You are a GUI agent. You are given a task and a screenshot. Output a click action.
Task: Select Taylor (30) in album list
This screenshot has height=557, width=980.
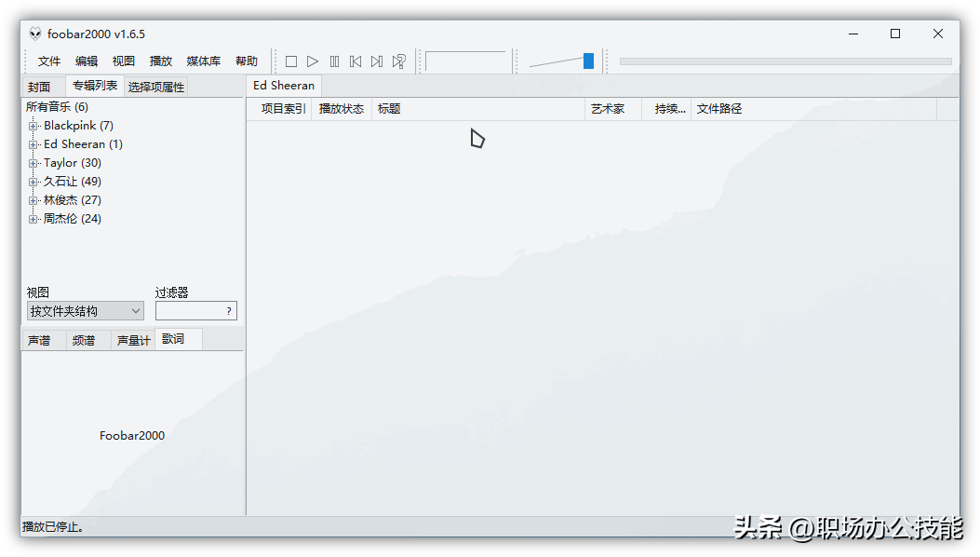tap(73, 163)
